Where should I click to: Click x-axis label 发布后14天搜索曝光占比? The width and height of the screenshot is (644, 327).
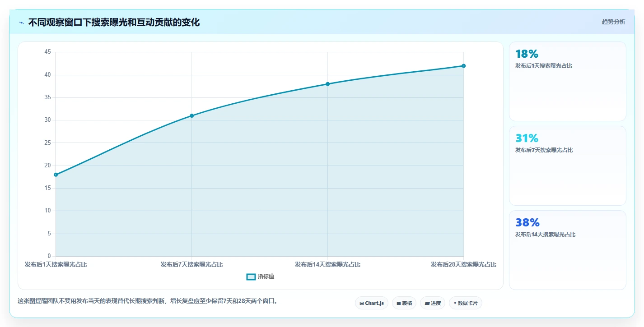pyautogui.click(x=327, y=264)
